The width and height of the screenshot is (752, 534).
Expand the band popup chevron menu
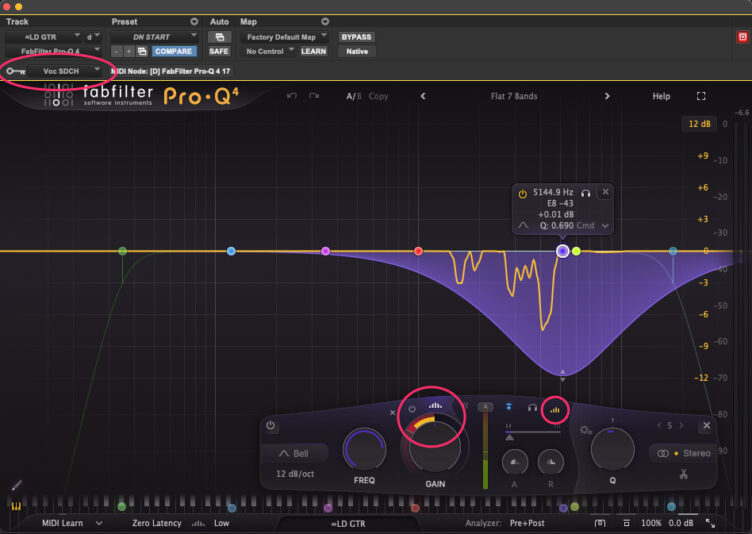tap(605, 225)
